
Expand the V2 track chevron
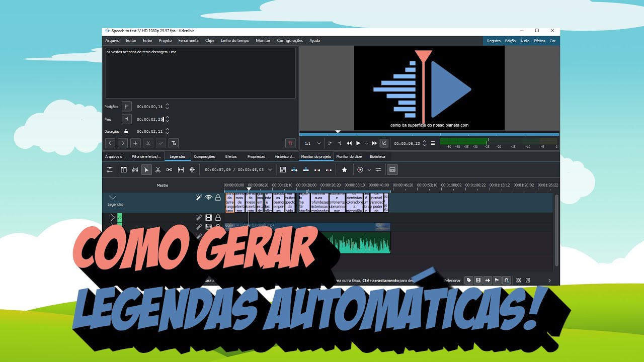click(x=113, y=218)
